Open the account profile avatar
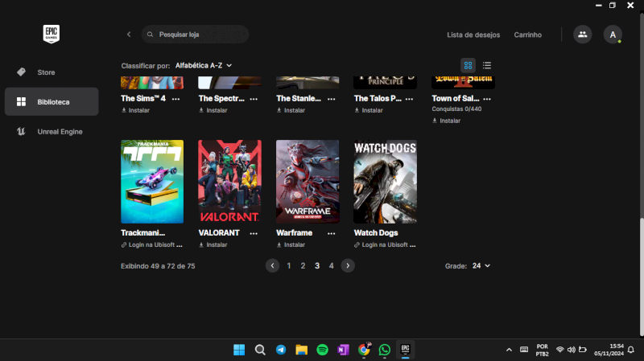The image size is (644, 361). (613, 35)
